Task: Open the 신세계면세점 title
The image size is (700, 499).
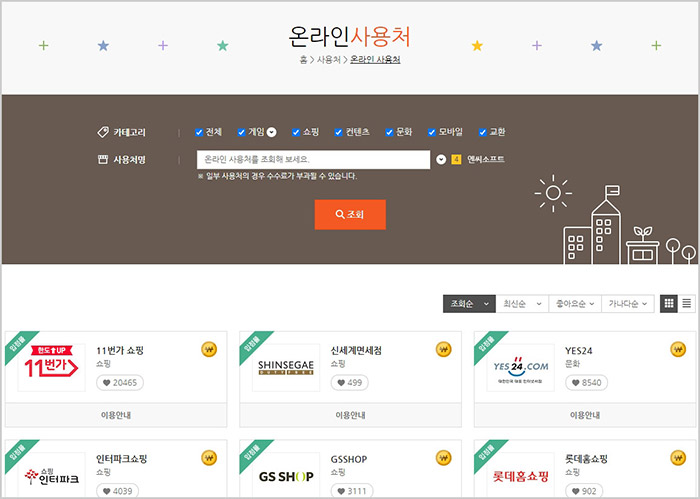Action: pyautogui.click(x=356, y=350)
